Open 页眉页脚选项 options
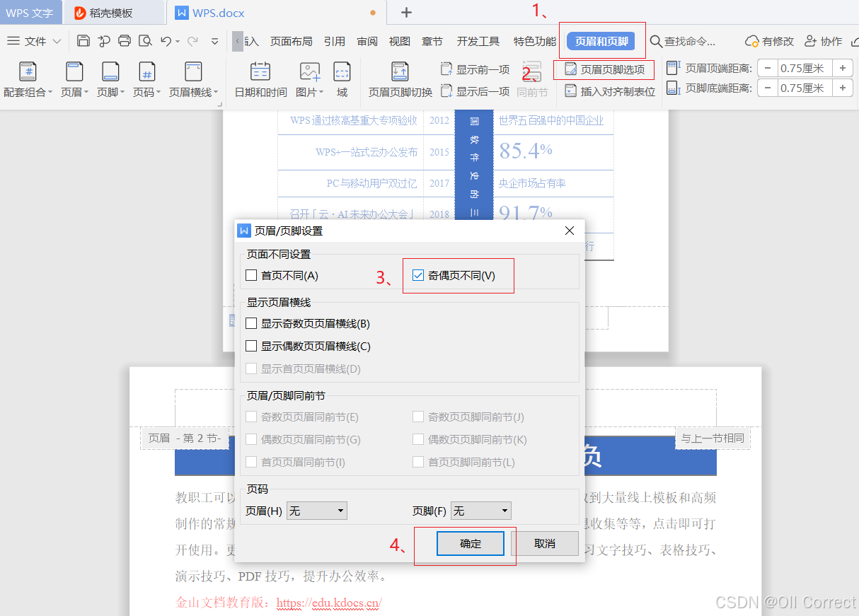Screen dimensions: 859x616 605,69
